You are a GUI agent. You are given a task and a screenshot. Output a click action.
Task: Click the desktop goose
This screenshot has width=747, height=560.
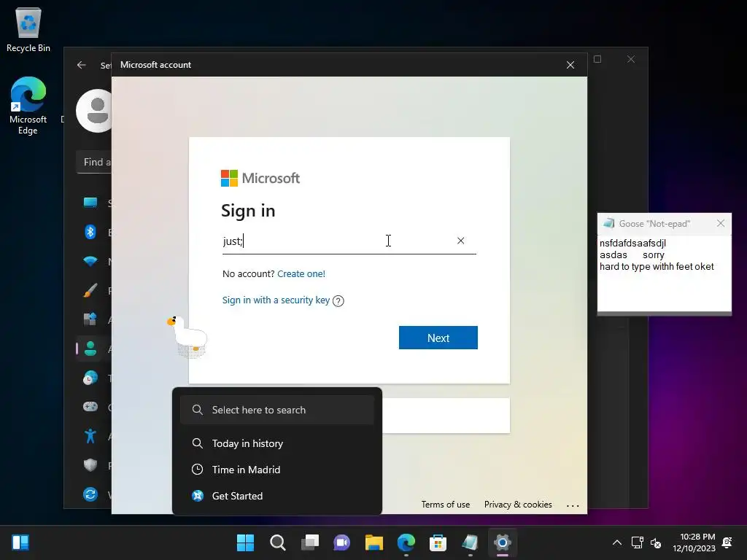pos(187,336)
